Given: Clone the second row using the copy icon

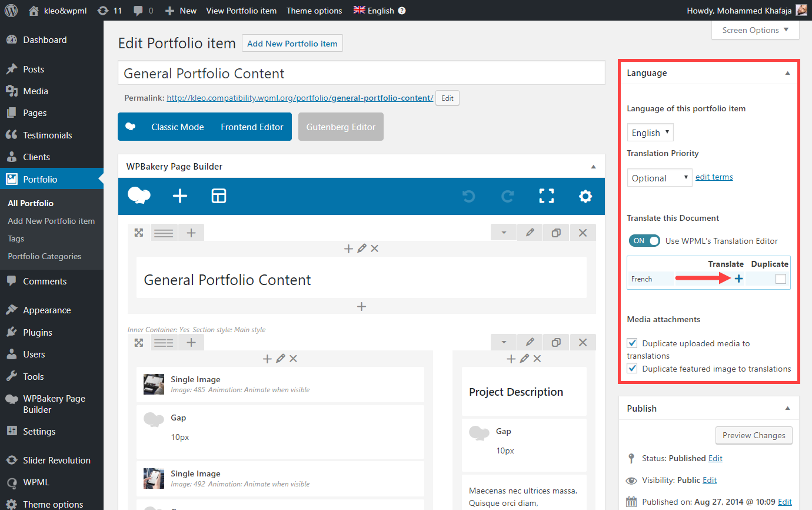Looking at the screenshot, I should (556, 342).
